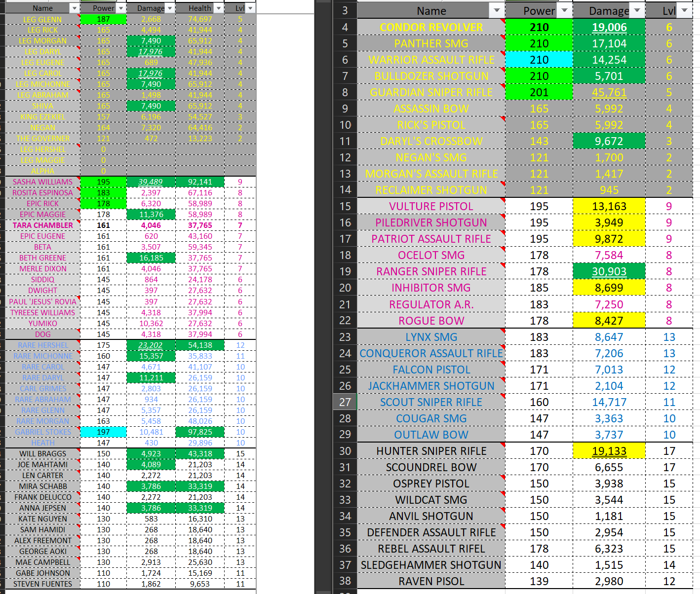This screenshot has width=700, height=594.
Task: Open Lvl filter dropdown in left table
Action: point(250,8)
